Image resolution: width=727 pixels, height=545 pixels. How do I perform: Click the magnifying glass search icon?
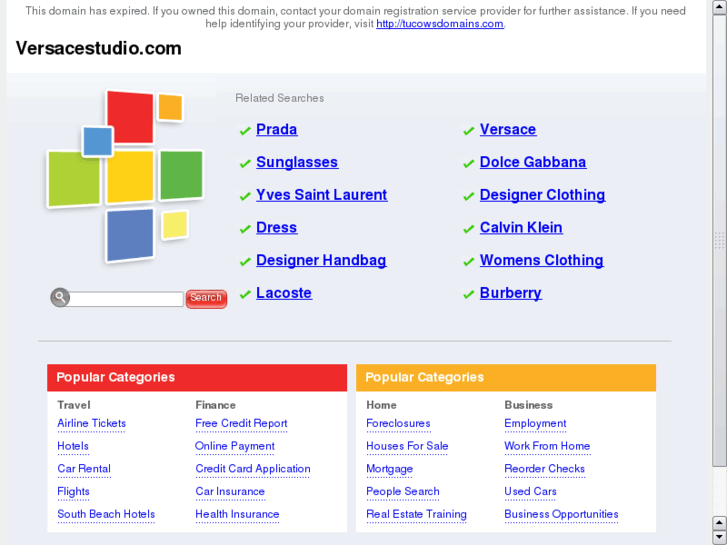click(60, 297)
